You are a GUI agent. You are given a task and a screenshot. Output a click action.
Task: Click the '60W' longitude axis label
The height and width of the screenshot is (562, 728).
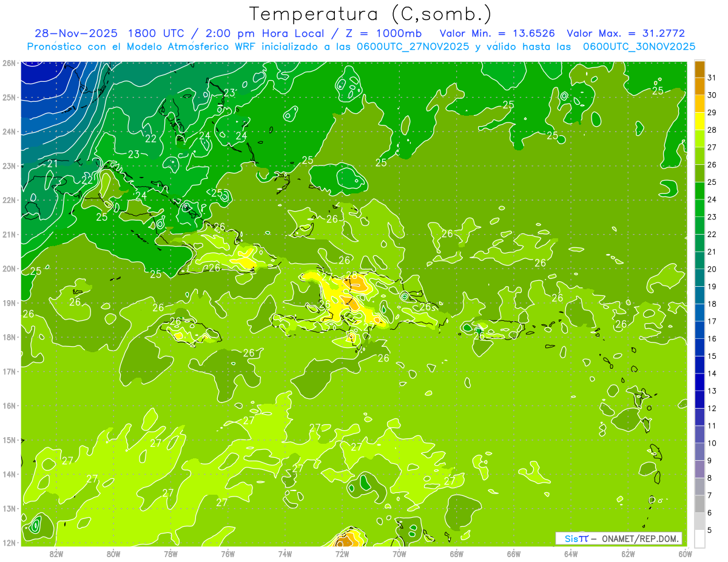click(685, 554)
